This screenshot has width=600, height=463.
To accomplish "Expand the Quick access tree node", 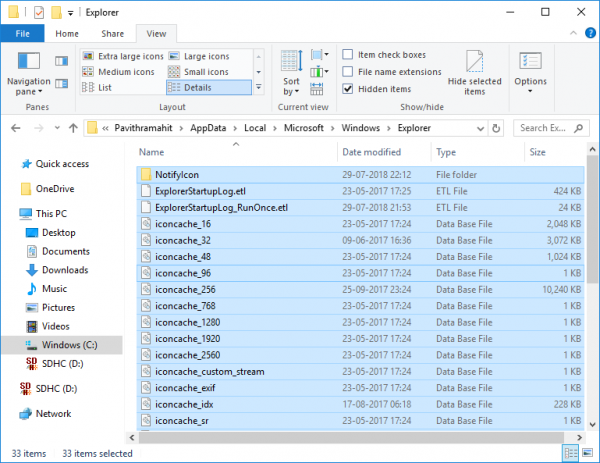I will click(x=8, y=165).
